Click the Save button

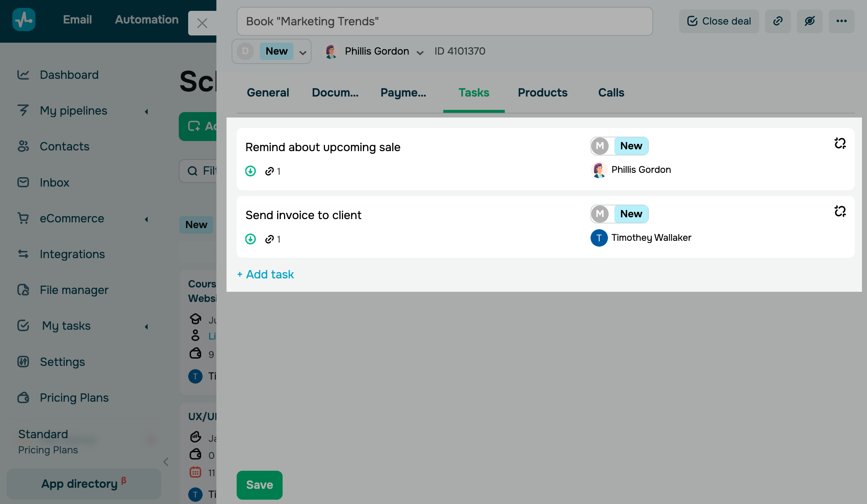point(259,485)
